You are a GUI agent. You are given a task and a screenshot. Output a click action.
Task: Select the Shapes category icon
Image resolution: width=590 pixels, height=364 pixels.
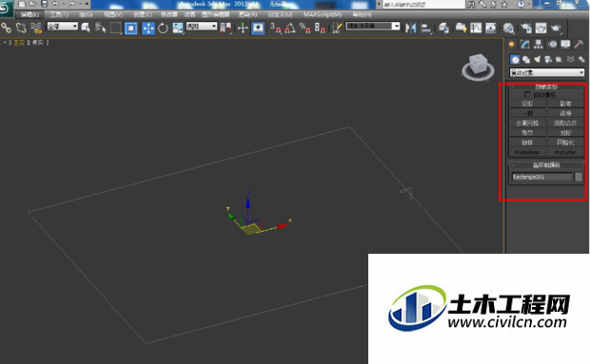[526, 59]
